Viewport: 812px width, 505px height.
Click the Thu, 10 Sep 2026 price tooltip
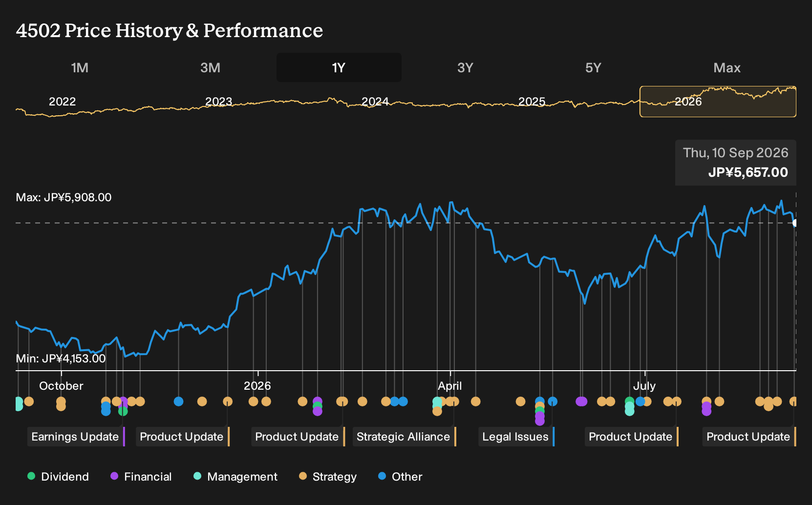736,163
